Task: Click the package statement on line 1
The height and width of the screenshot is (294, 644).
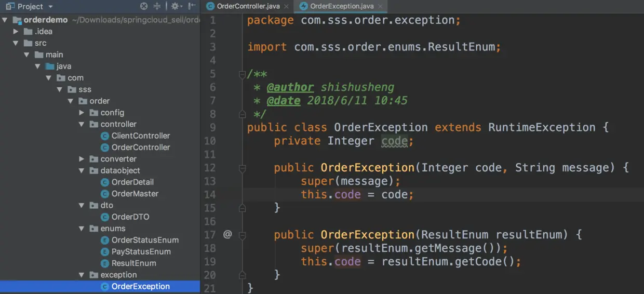Action: click(x=354, y=20)
